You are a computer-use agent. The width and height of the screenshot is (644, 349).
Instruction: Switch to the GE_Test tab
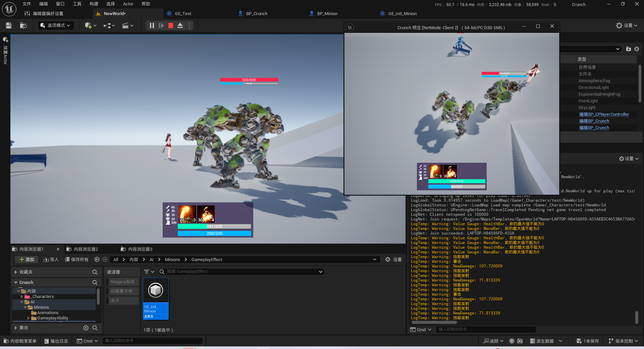coord(183,14)
